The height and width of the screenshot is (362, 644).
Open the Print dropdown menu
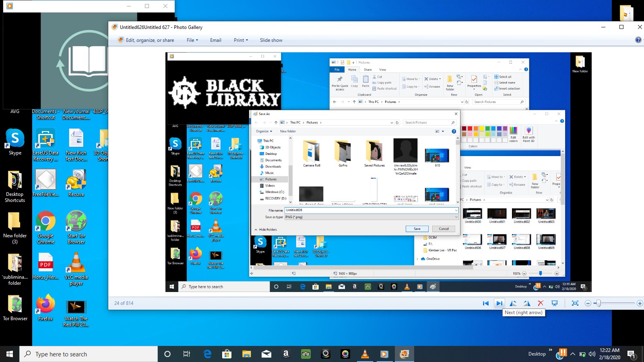click(x=241, y=40)
